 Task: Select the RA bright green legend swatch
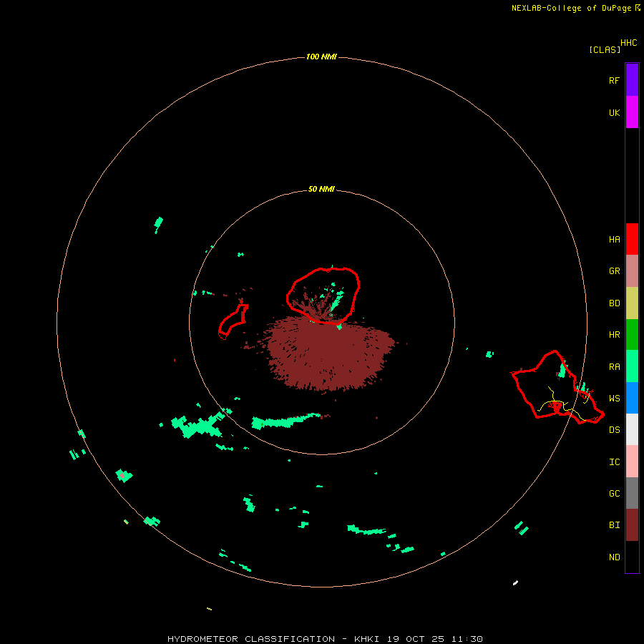632,366
